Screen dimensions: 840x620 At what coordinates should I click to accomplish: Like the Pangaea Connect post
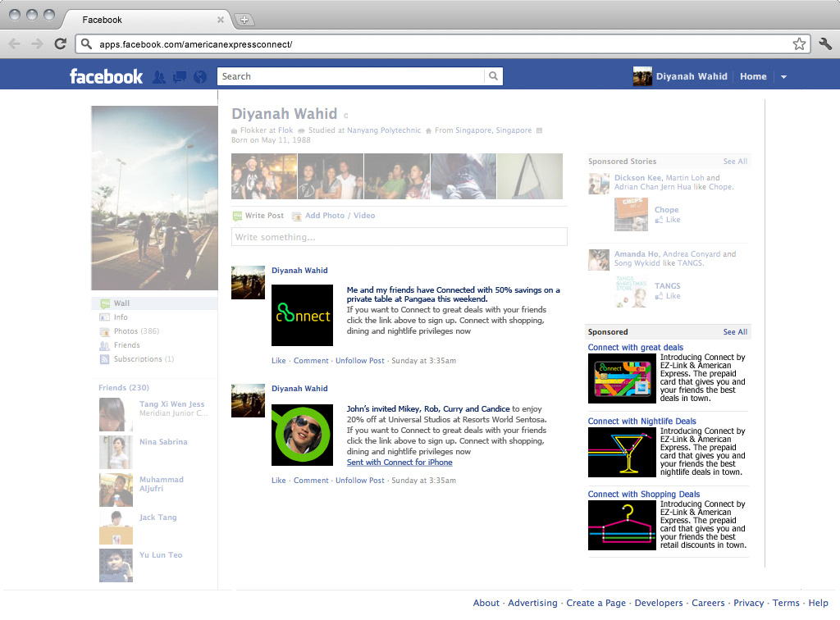279,361
